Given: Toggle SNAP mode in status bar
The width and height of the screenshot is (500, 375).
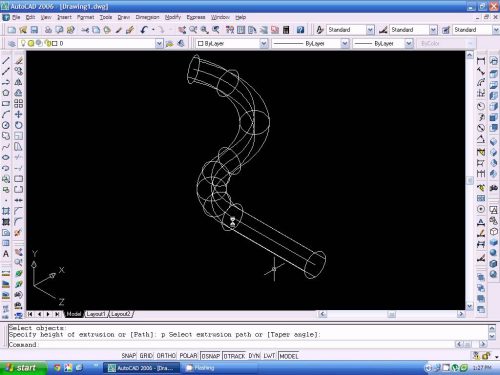Looking at the screenshot, I should coord(129,356).
